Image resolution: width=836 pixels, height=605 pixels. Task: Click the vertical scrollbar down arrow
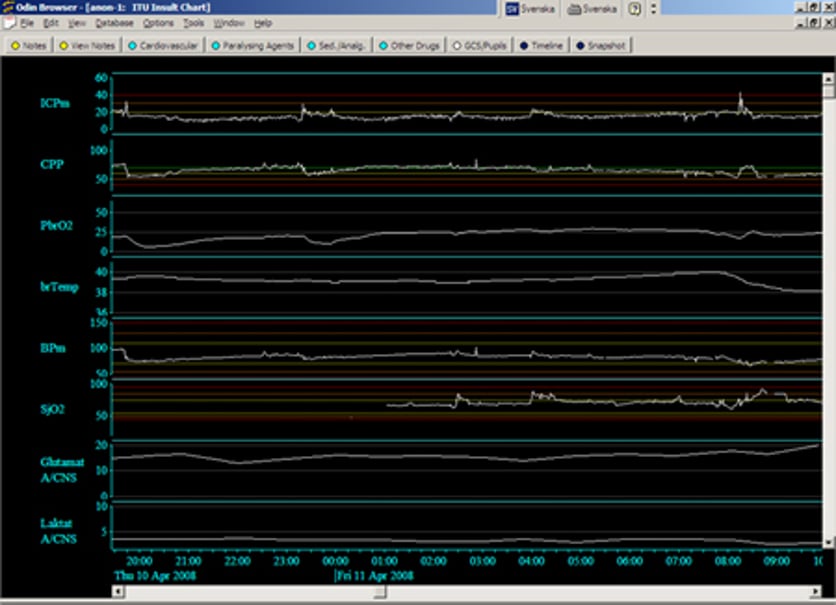click(828, 541)
